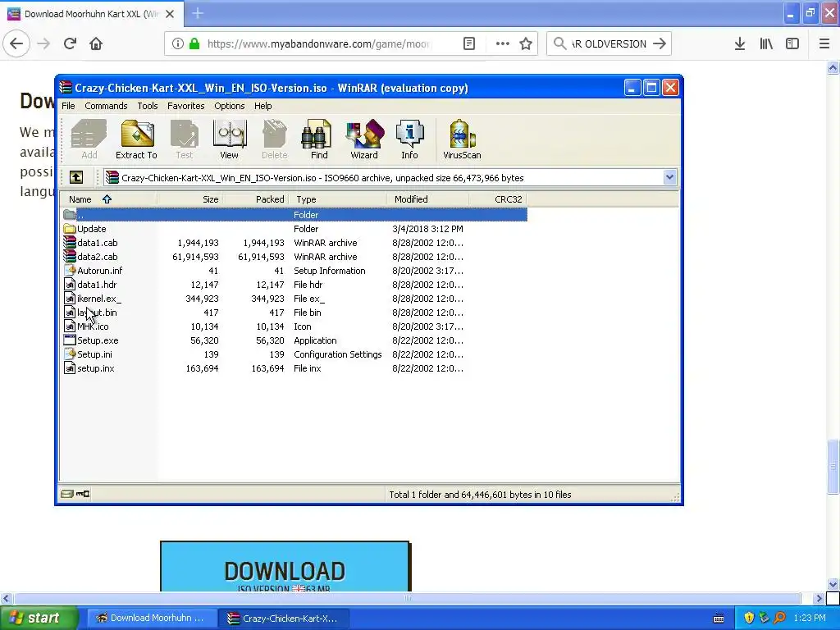The width and height of the screenshot is (840, 630).
Task: Open Firefox hamburger menu
Action: point(824,43)
